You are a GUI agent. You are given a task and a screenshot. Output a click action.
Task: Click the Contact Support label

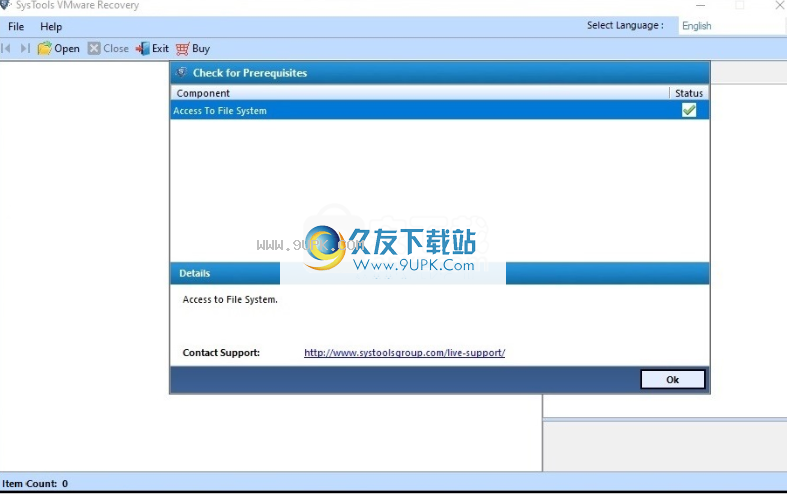(221, 353)
